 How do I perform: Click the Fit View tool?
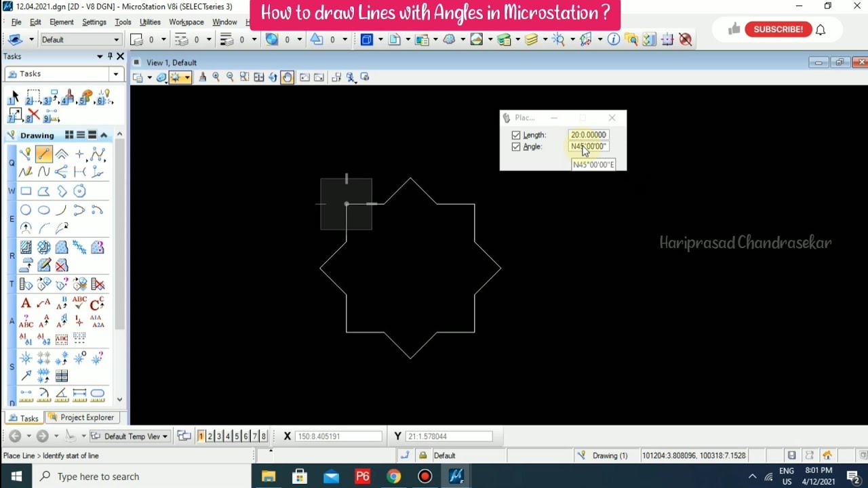tap(258, 77)
